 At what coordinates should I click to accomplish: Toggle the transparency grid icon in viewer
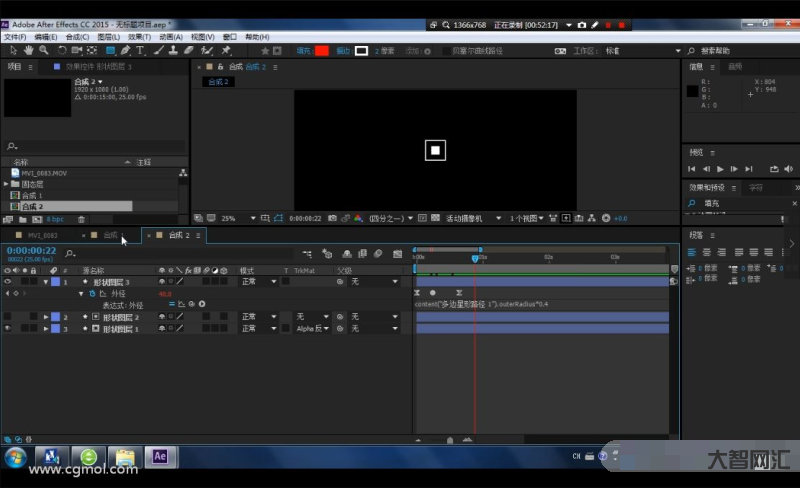[435, 218]
